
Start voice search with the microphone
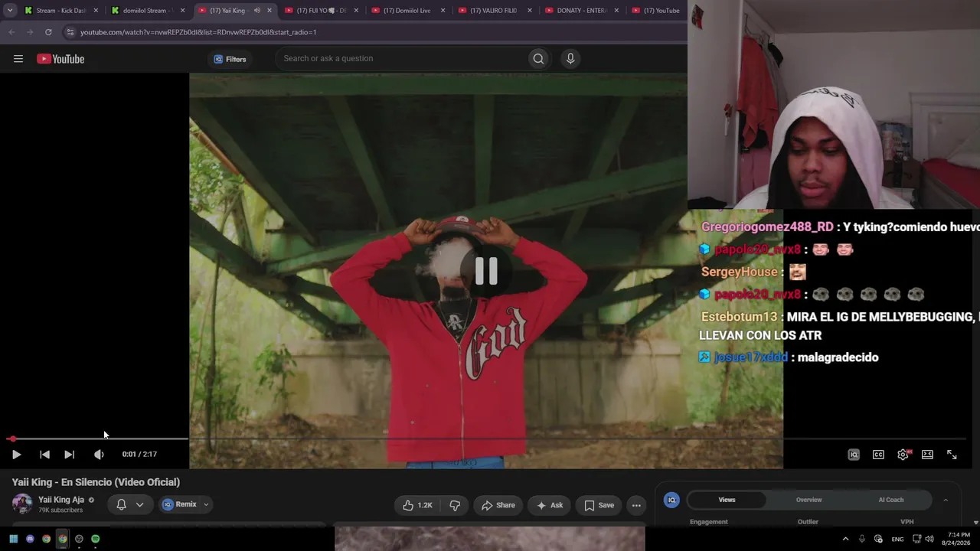point(570,59)
